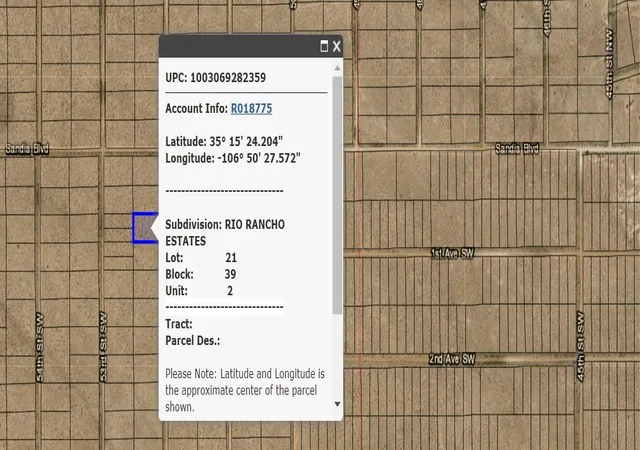Screen dimensions: 640x450
Task: Click the 54th St SW map label
Action: point(40,348)
